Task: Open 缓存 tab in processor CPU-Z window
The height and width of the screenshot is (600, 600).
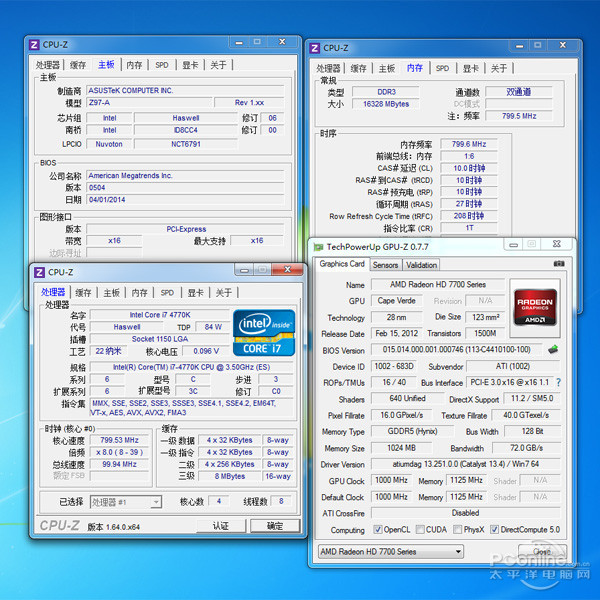Action: [x=83, y=293]
